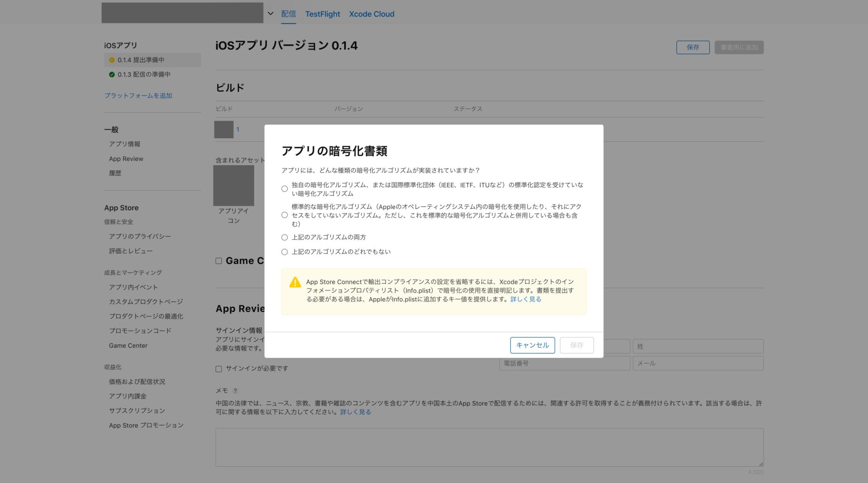Click the 詳しく見る link under メモ

click(356, 412)
